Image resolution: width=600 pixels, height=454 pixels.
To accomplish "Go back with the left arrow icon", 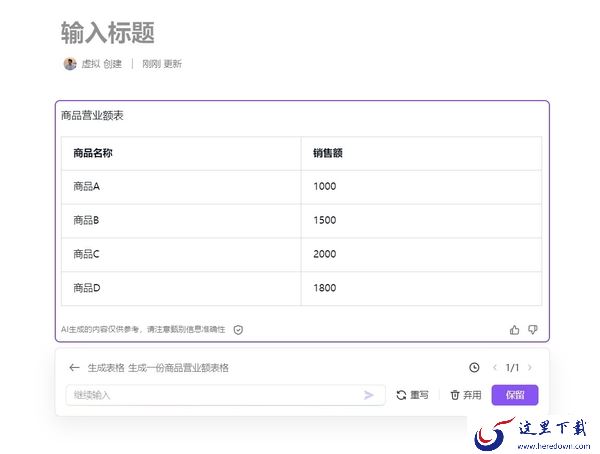I will (74, 367).
